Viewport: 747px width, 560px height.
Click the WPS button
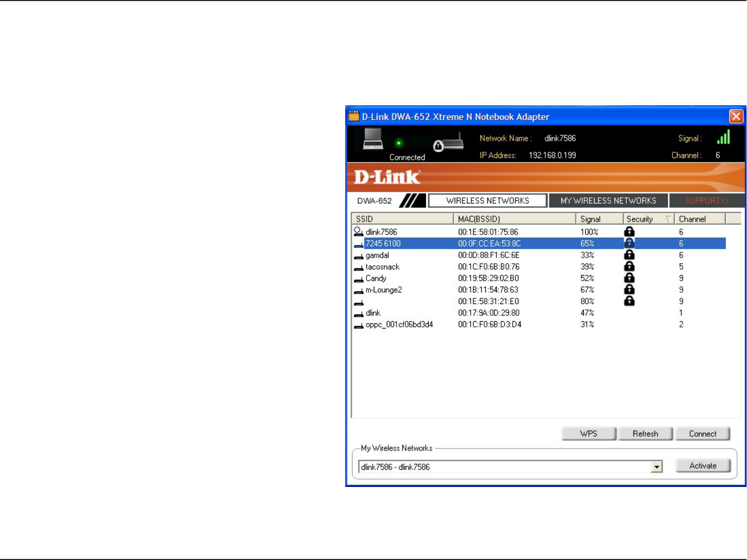tap(589, 434)
